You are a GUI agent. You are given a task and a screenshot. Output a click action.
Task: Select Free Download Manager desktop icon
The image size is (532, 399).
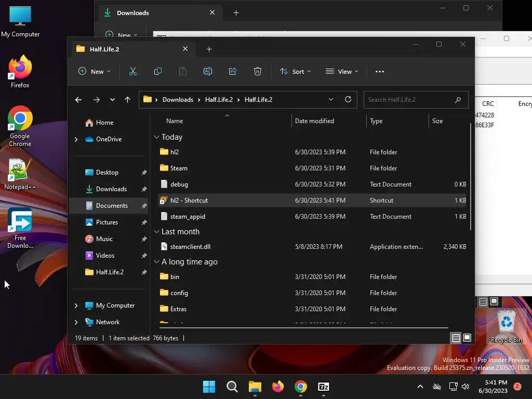(x=20, y=229)
